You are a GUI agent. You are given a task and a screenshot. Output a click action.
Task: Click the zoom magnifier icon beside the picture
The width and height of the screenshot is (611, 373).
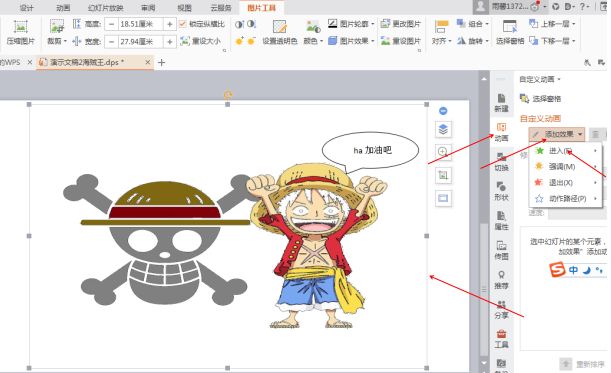(443, 152)
